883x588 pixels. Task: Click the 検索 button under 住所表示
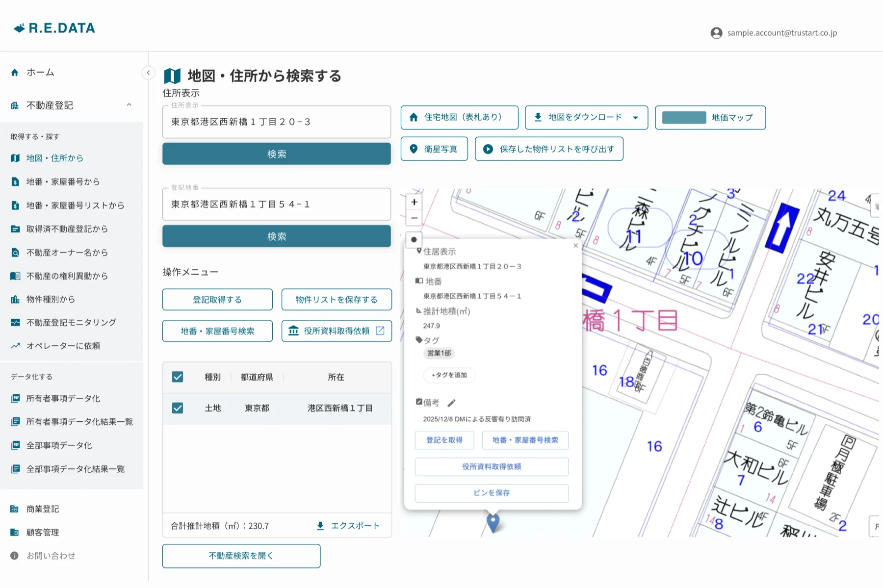click(x=277, y=154)
